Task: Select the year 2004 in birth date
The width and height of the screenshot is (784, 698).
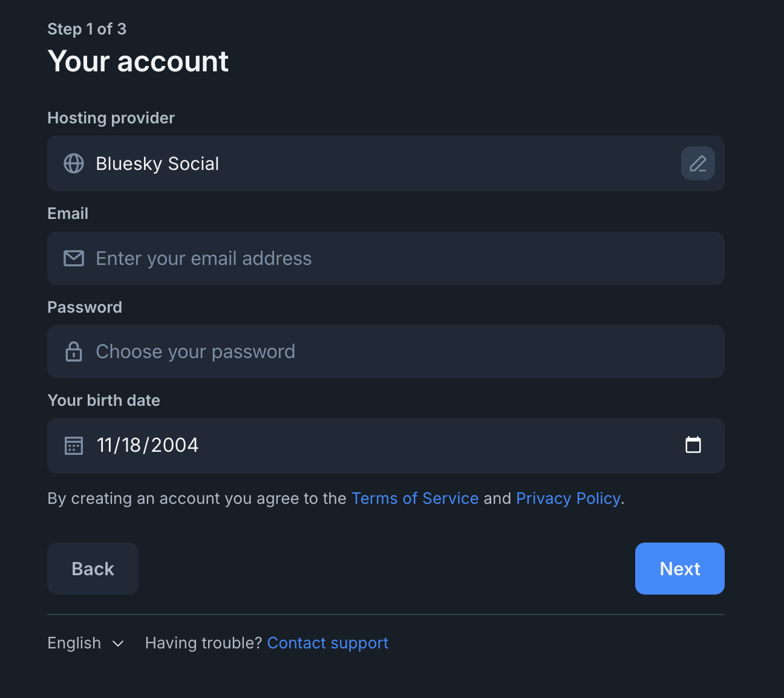Action: coord(175,445)
